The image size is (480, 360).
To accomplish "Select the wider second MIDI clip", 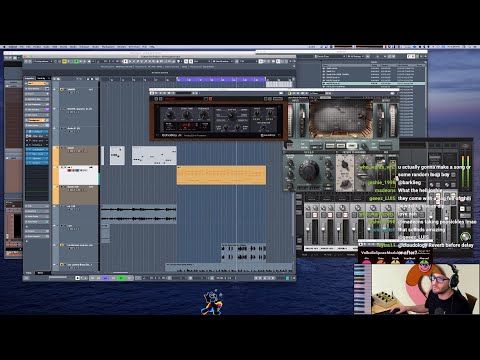I will tap(154, 155).
